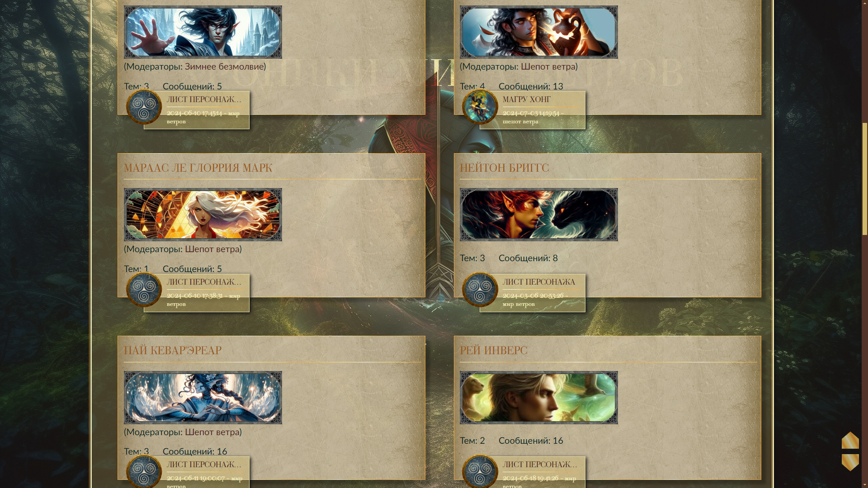The height and width of the screenshot is (488, 868).
Task: Click the gold scroll-up arrow icon
Action: coord(850,440)
